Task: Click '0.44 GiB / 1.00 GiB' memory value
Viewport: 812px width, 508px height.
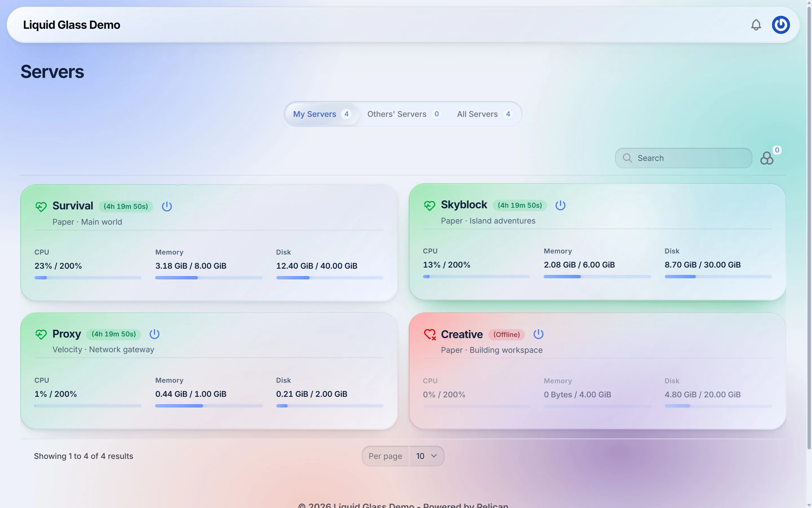Action: [191, 394]
